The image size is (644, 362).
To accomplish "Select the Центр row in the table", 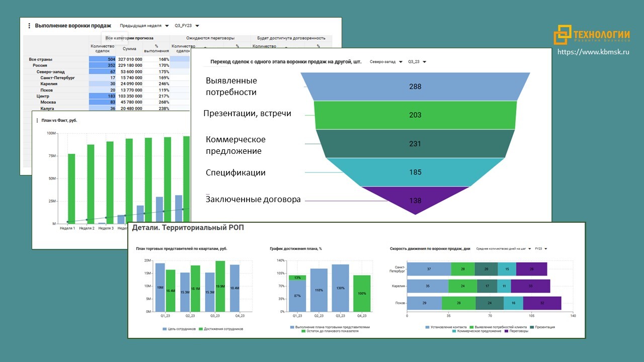I will 43,96.
